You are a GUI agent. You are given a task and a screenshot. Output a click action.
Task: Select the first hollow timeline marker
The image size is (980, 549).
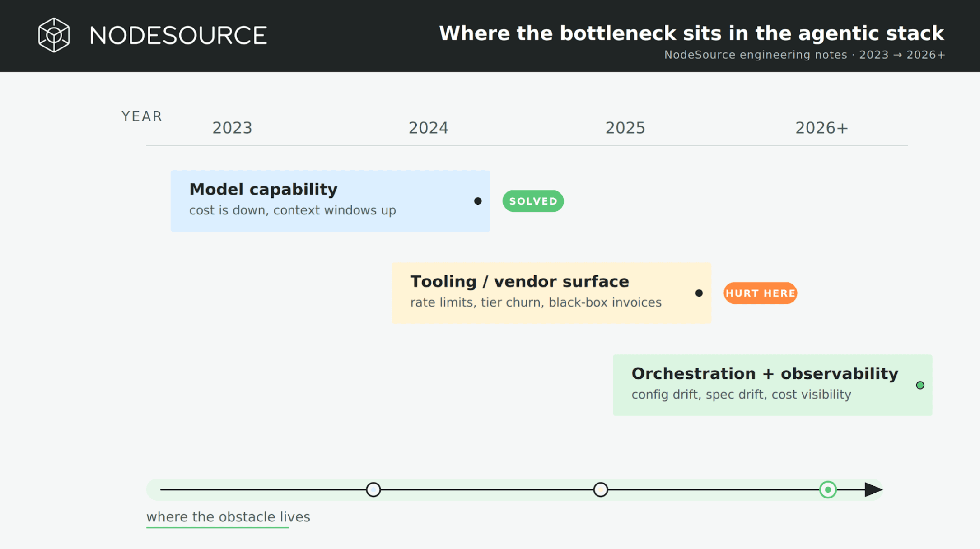tap(373, 489)
